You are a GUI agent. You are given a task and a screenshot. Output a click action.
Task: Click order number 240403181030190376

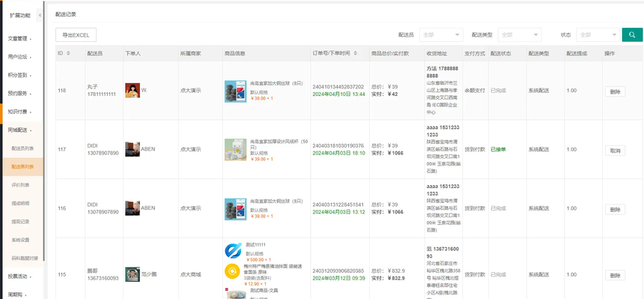[338, 145]
